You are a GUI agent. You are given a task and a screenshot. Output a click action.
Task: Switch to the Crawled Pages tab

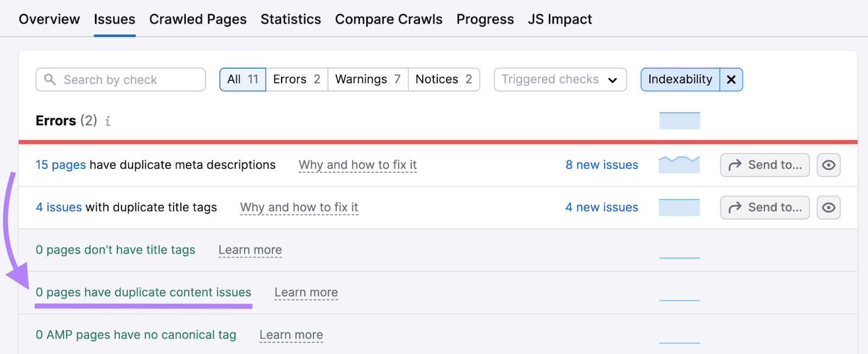[198, 19]
